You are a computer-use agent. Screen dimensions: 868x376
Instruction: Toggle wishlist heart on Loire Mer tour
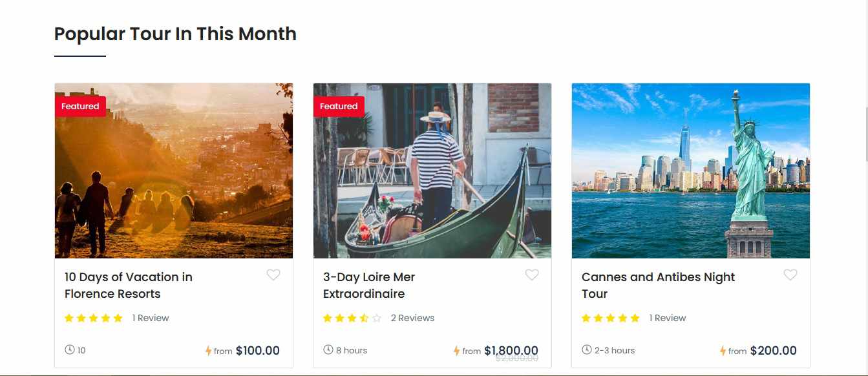(x=532, y=275)
